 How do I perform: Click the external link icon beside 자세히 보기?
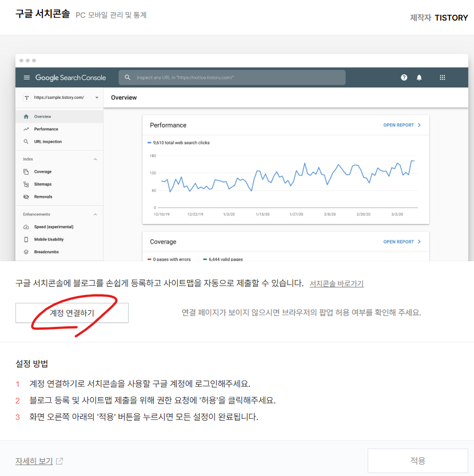[59, 461]
